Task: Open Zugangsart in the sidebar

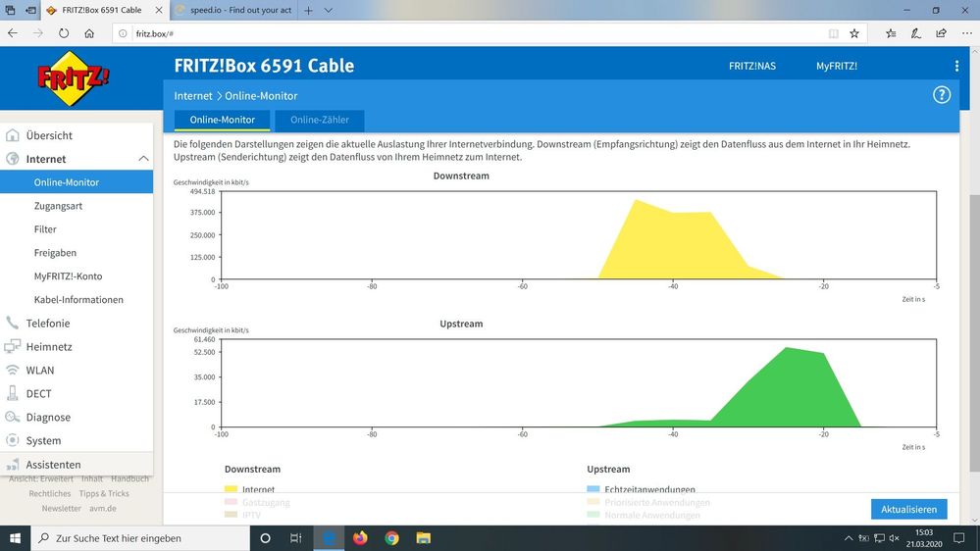Action: tap(58, 206)
